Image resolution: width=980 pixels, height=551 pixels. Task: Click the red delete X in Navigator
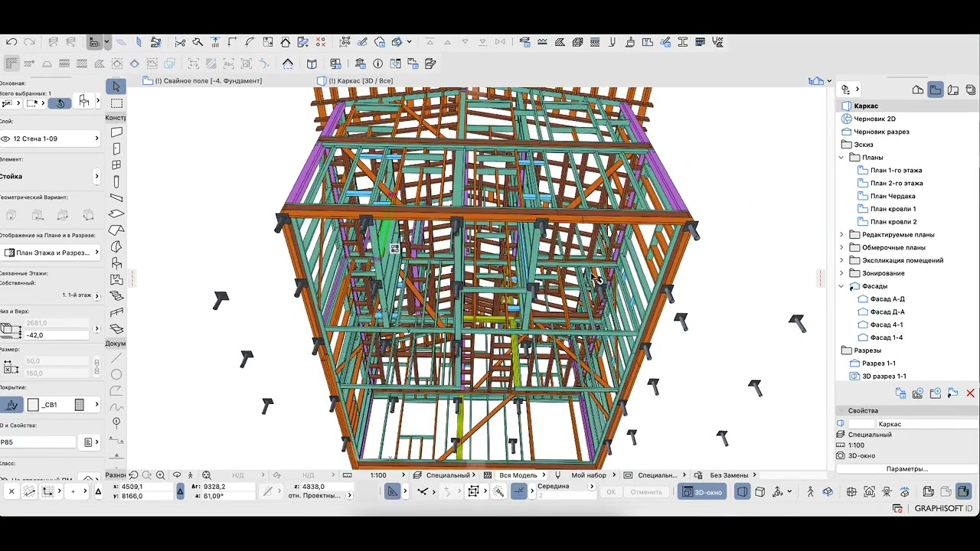click(x=970, y=393)
